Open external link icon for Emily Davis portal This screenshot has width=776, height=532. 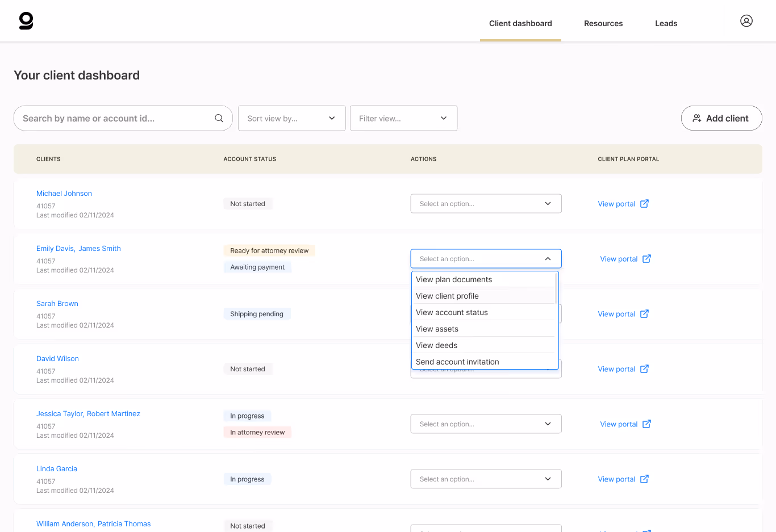point(646,259)
